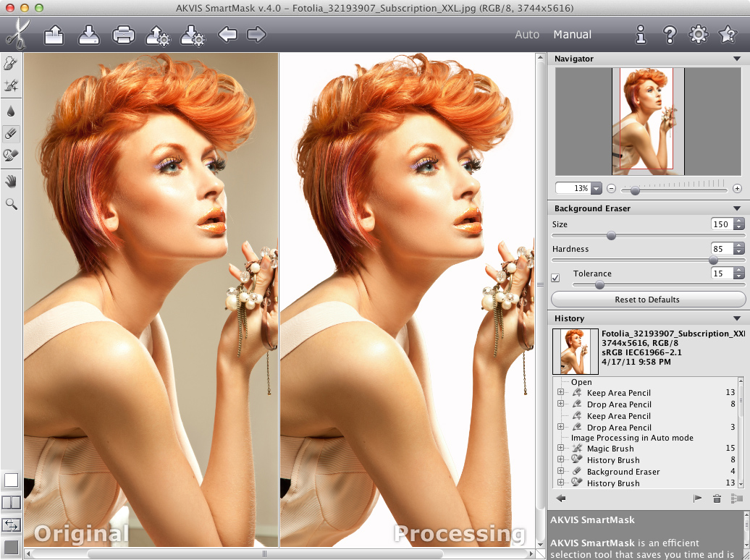750x560 pixels.
Task: Expand the Magic Brush history entry
Action: (560, 449)
